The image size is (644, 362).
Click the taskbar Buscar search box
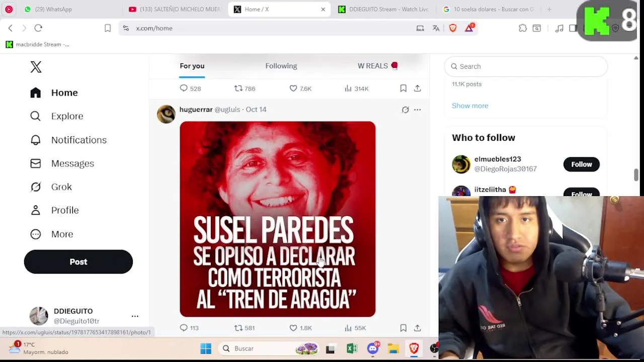coord(269,348)
